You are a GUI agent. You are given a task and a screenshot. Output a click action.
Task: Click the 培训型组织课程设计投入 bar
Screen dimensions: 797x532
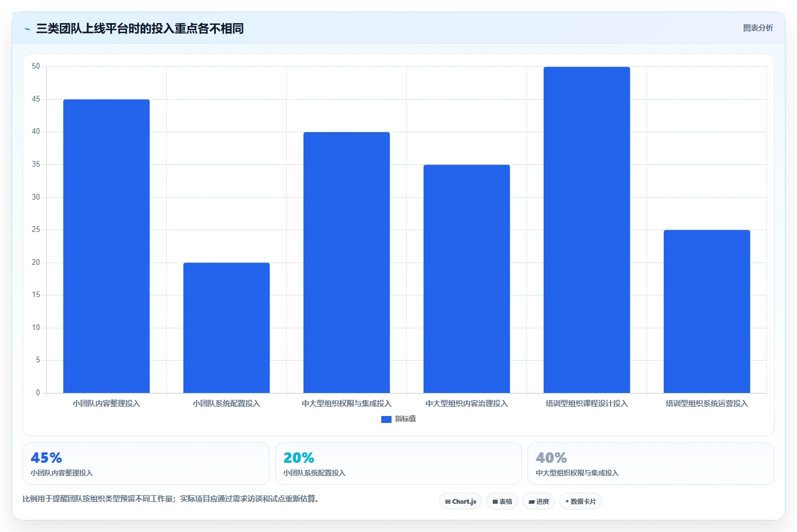click(x=586, y=230)
